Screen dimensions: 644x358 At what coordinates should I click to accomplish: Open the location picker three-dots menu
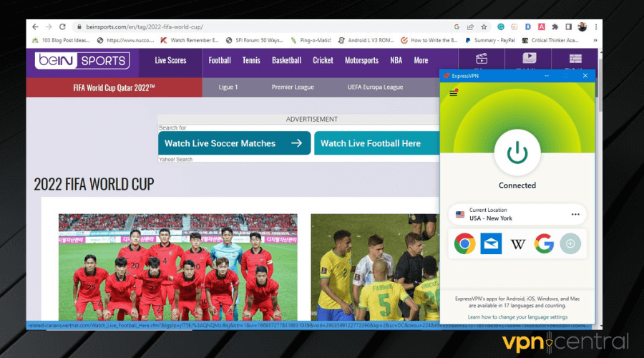pyautogui.click(x=575, y=214)
